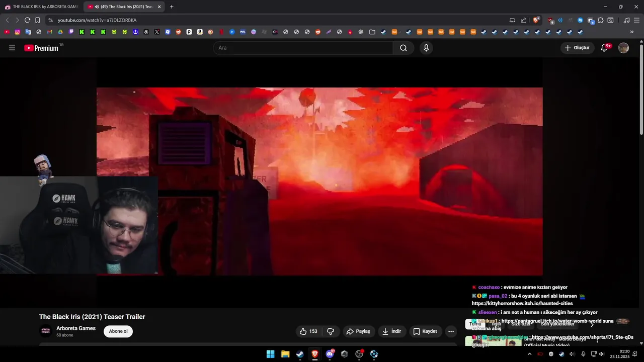Open the Amazon bookmark
644x362 pixels.
[200, 32]
